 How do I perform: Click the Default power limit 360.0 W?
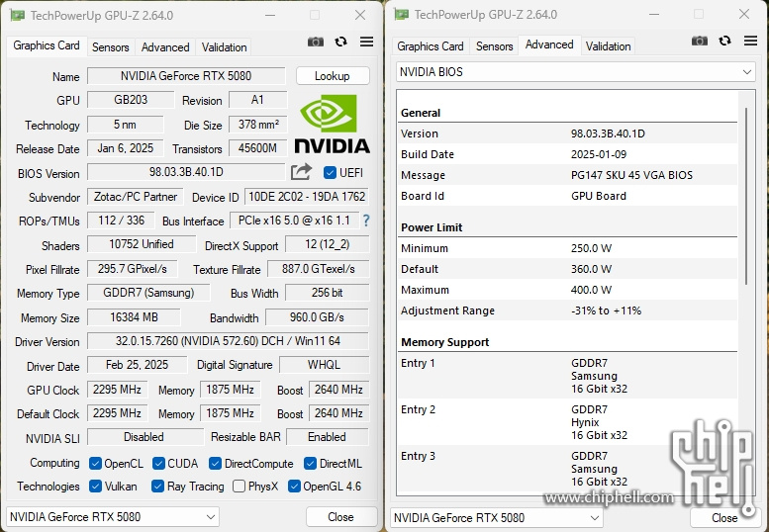pyautogui.click(x=591, y=269)
